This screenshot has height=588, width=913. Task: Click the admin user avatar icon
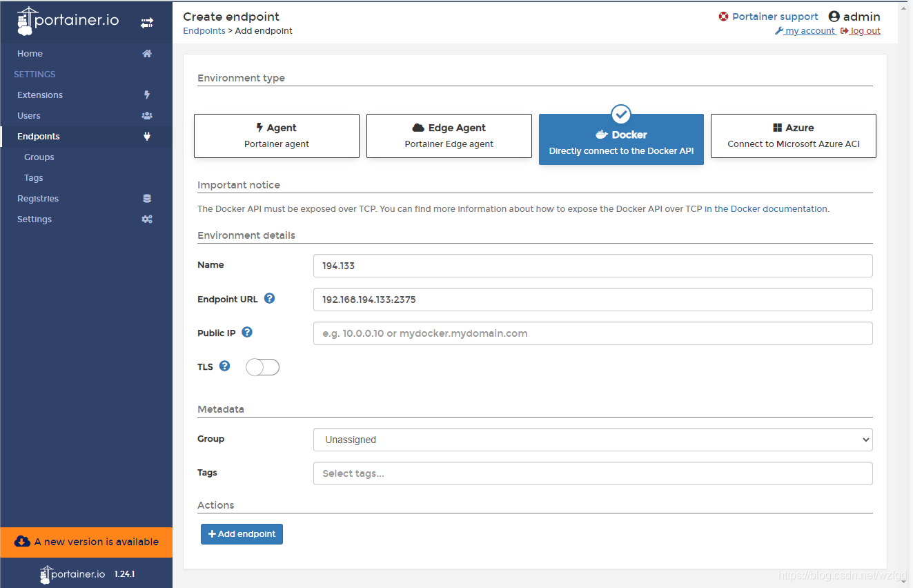coord(834,17)
